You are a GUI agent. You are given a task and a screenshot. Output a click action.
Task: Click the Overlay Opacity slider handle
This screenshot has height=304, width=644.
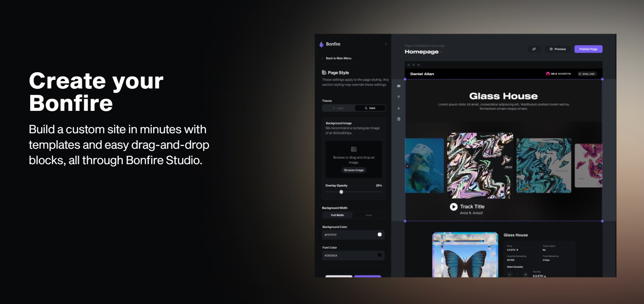341,192
